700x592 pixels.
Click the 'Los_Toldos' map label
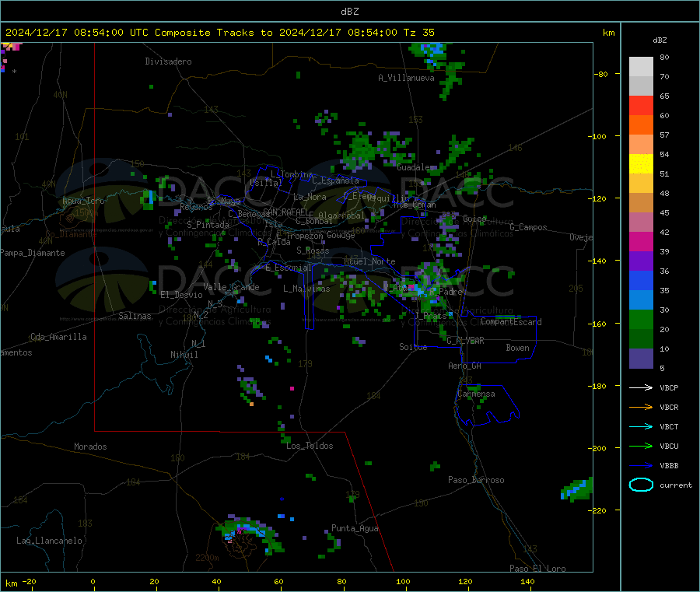coord(310,446)
